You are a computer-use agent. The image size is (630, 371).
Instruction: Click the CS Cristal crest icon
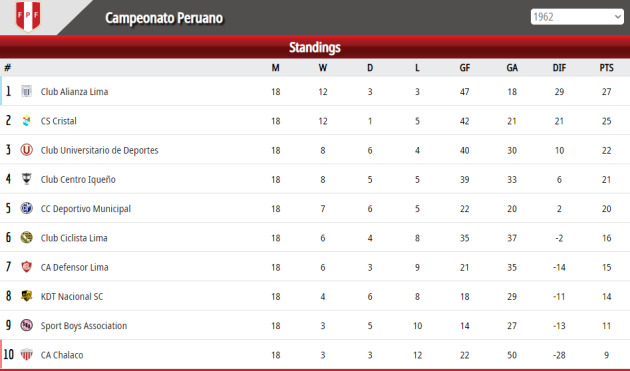(27, 121)
